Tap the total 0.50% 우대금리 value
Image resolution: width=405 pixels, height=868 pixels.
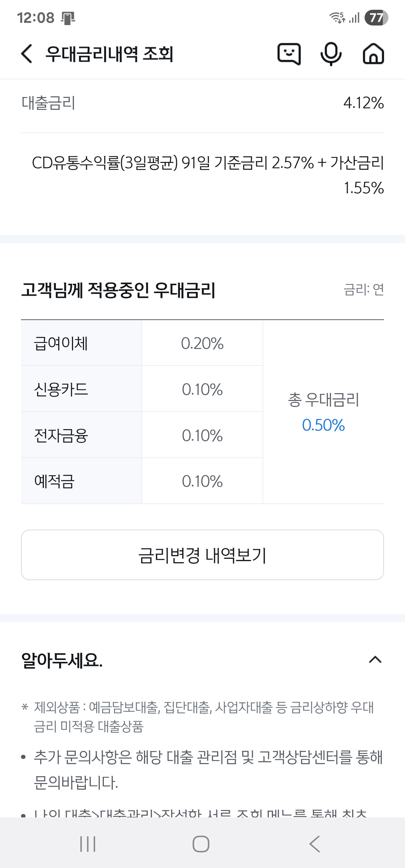pos(323,425)
